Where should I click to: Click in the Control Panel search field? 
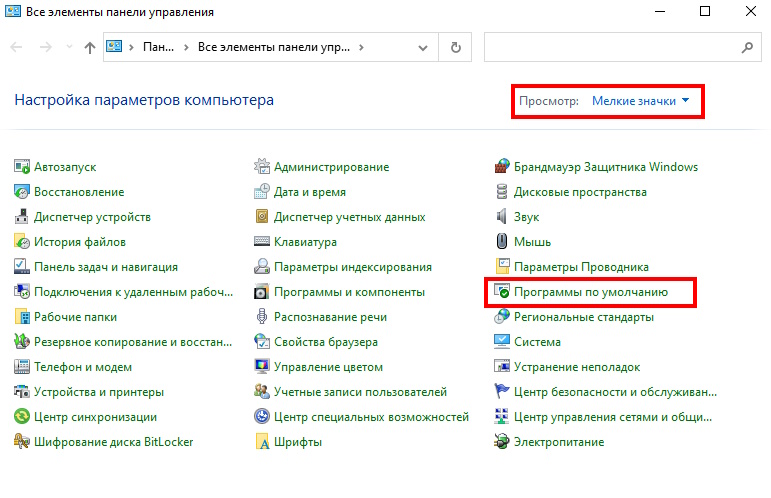click(x=611, y=47)
